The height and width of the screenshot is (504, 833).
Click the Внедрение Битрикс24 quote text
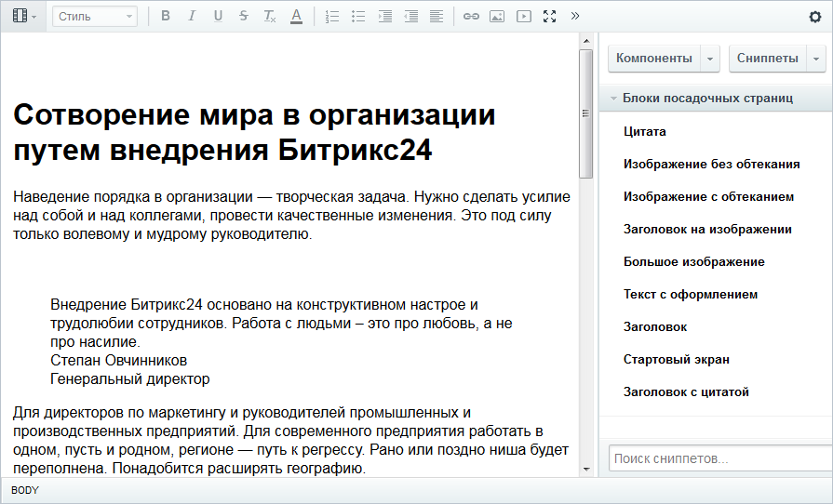[x=281, y=323]
